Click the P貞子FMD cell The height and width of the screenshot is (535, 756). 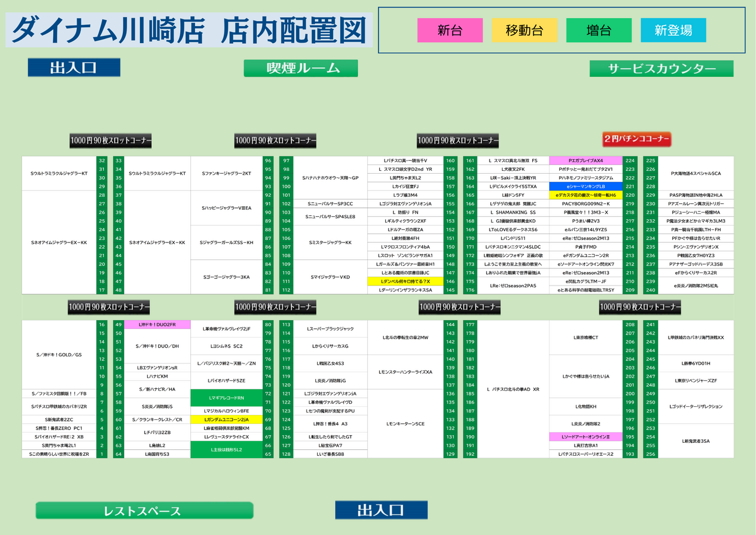point(586,247)
